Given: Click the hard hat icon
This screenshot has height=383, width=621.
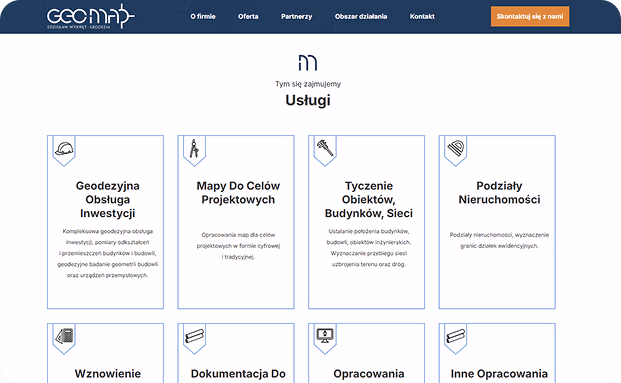Looking at the screenshot, I should pyautogui.click(x=64, y=149).
